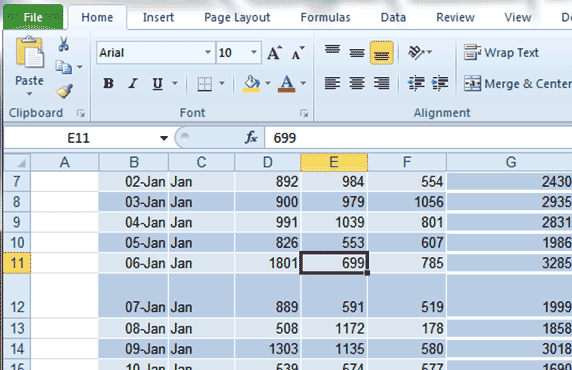Apply the font color A
The height and width of the screenshot is (370, 572).
pyautogui.click(x=287, y=84)
